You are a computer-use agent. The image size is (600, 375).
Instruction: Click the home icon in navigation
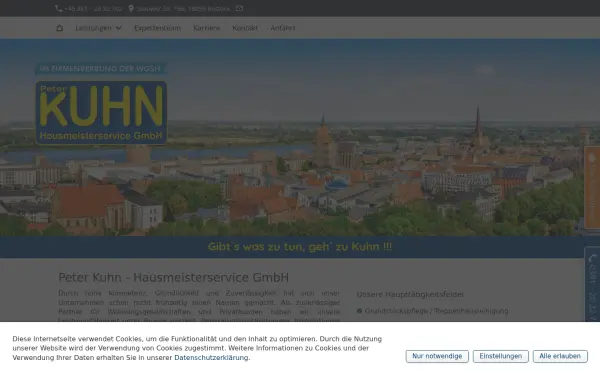59,28
